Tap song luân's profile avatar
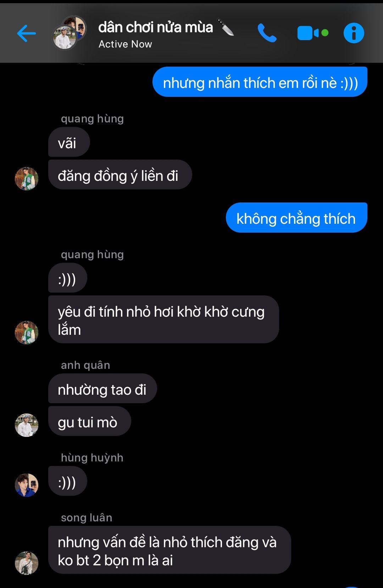Screen dimensions: 383x588 (x=27, y=563)
